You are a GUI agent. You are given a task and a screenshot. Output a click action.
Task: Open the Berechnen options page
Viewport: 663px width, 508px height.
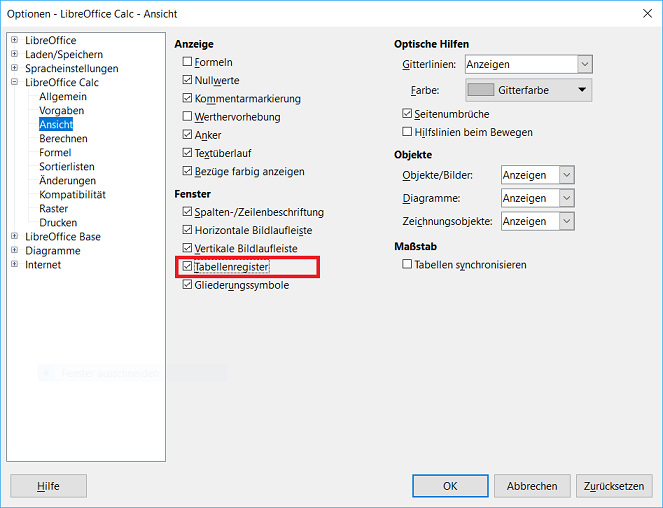coord(63,138)
